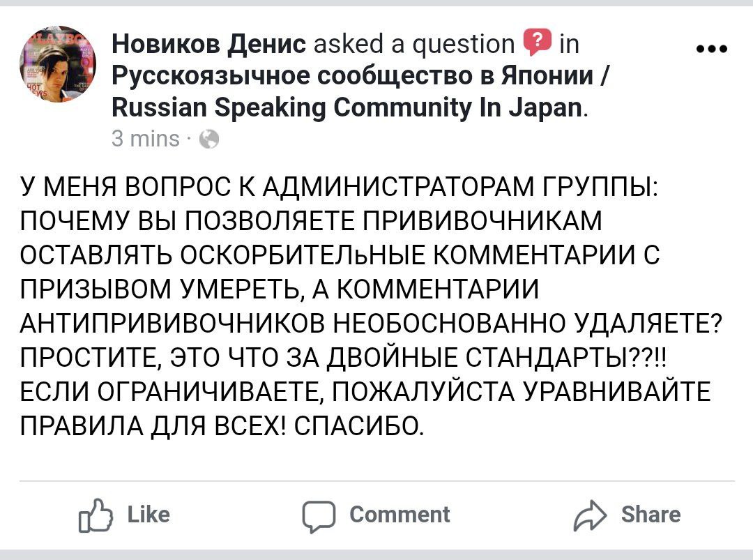The width and height of the screenshot is (753, 560).
Task: Click post line starting У МЕНЯ ВОПРОС
Action: point(338,190)
